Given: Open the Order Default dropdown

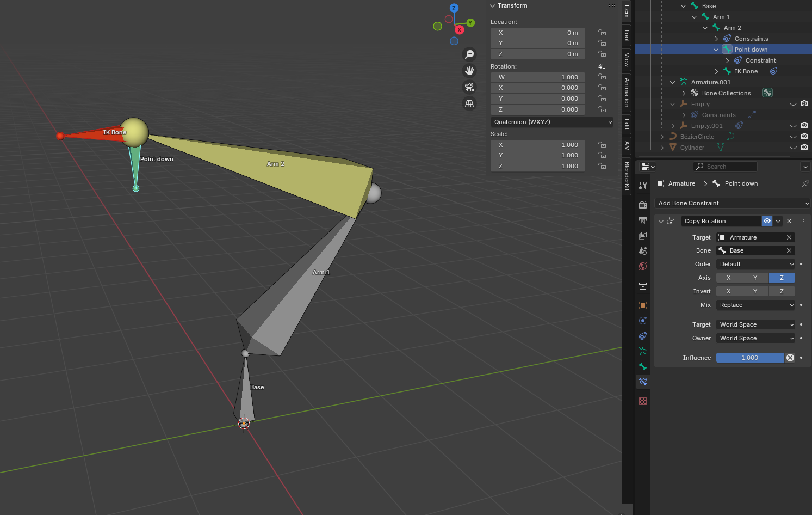Looking at the screenshot, I should click(755, 264).
